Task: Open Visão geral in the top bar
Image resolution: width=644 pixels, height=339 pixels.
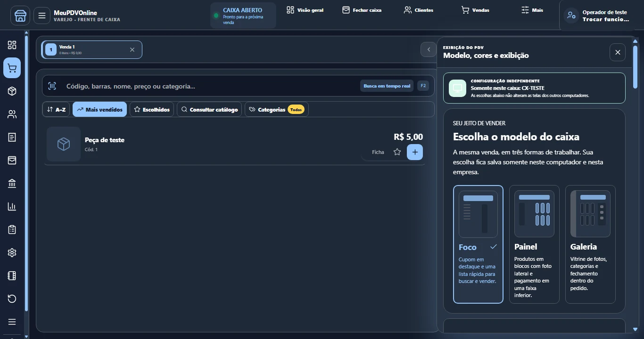Action: [x=305, y=10]
